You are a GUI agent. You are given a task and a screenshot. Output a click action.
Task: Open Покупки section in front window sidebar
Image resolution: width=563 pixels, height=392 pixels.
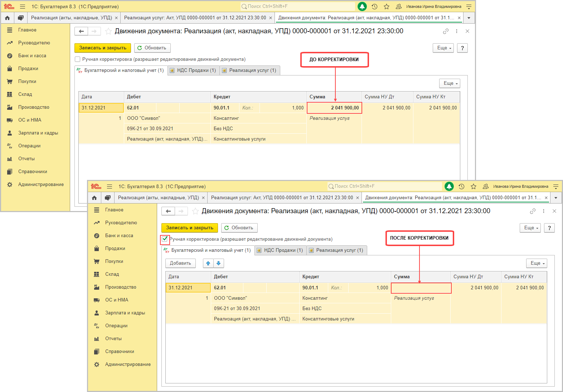114,261
